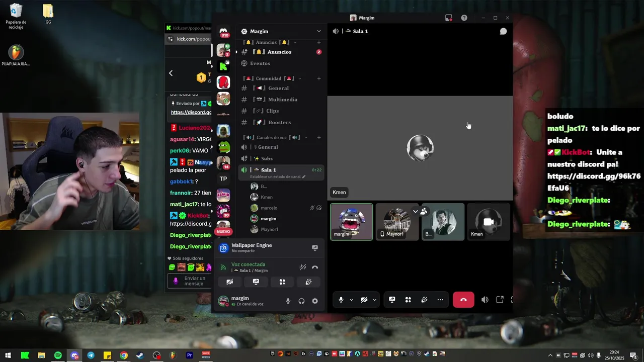Image resolution: width=644 pixels, height=362 pixels.
Task: Mute microphone in user panel
Action: 288,301
